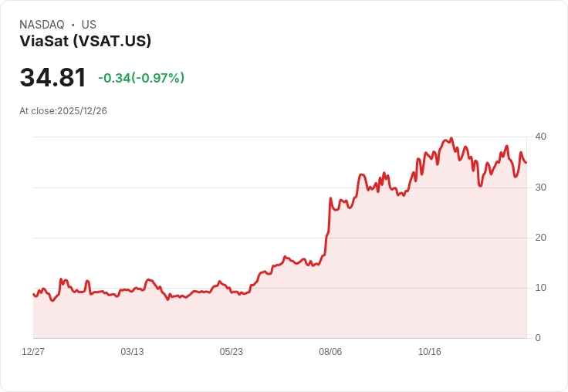This screenshot has width=568, height=392.
Task: Click the US market label
Action: 89,25
